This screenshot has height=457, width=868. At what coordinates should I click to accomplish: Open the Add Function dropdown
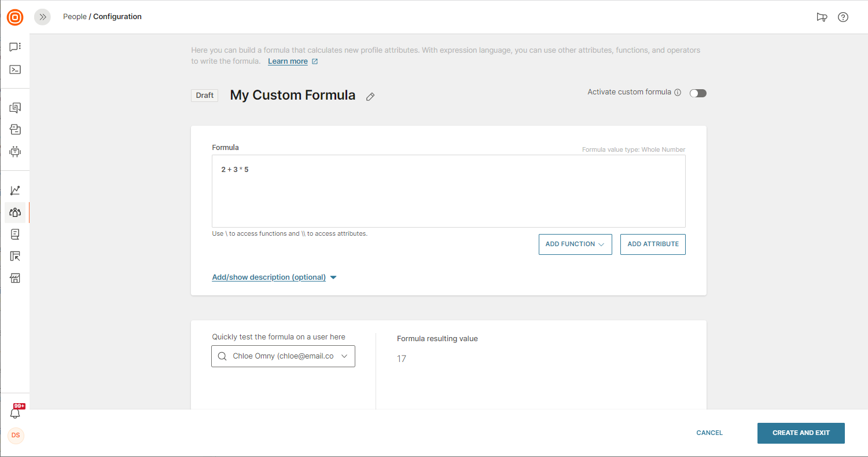click(x=575, y=244)
